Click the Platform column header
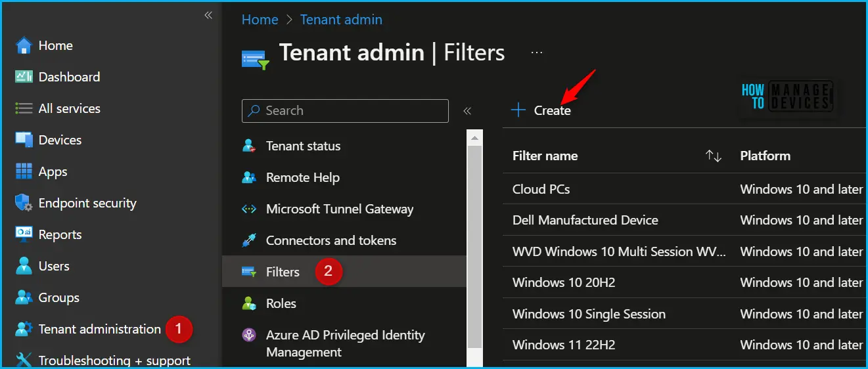This screenshot has height=369, width=868. point(765,156)
